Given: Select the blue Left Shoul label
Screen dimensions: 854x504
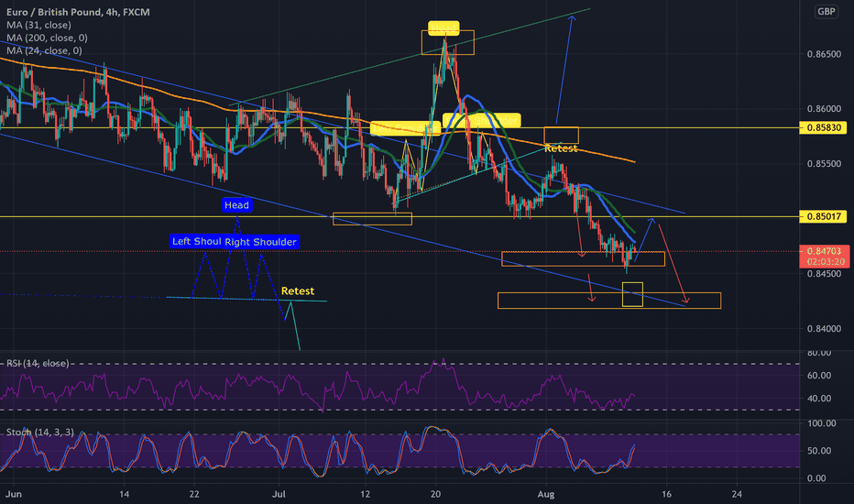Looking at the screenshot, I should click(196, 241).
